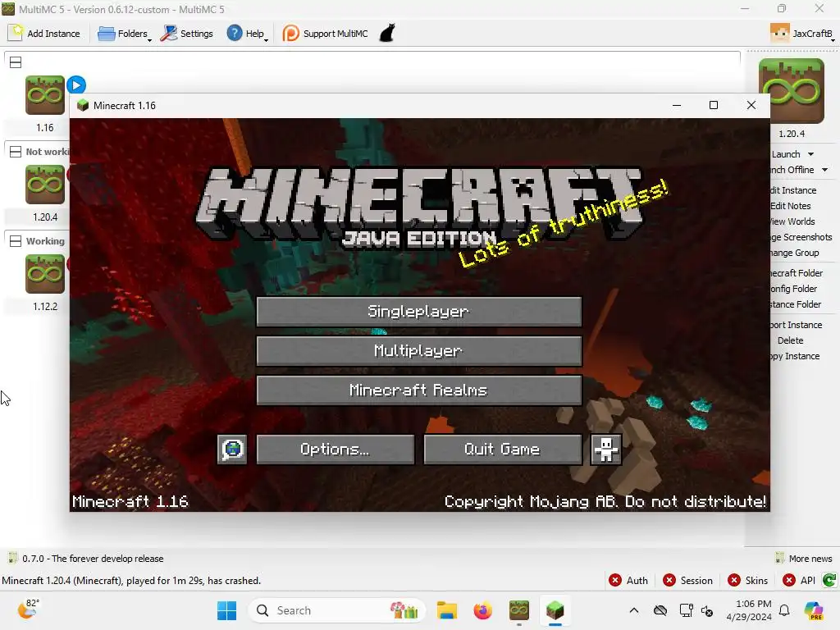Click the Multiplayer button
The image size is (840, 630).
419,351
